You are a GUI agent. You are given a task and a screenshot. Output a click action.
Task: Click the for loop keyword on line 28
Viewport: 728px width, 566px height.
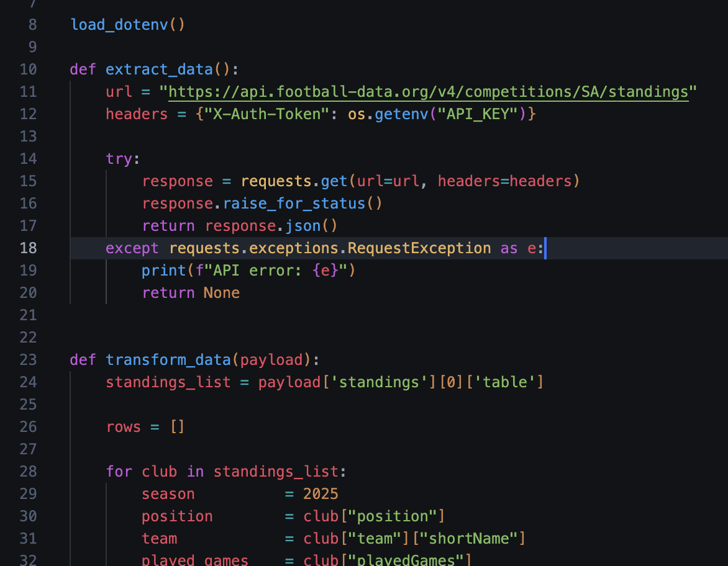click(x=119, y=471)
